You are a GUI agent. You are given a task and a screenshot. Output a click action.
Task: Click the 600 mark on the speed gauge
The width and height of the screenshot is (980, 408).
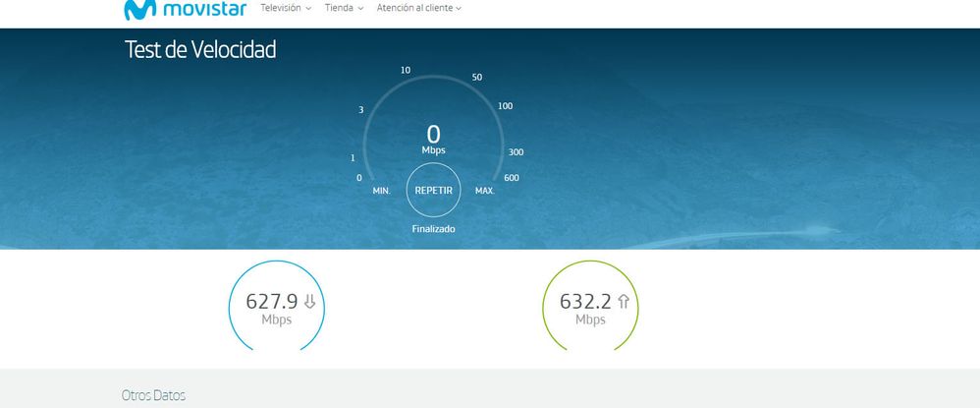point(511,178)
